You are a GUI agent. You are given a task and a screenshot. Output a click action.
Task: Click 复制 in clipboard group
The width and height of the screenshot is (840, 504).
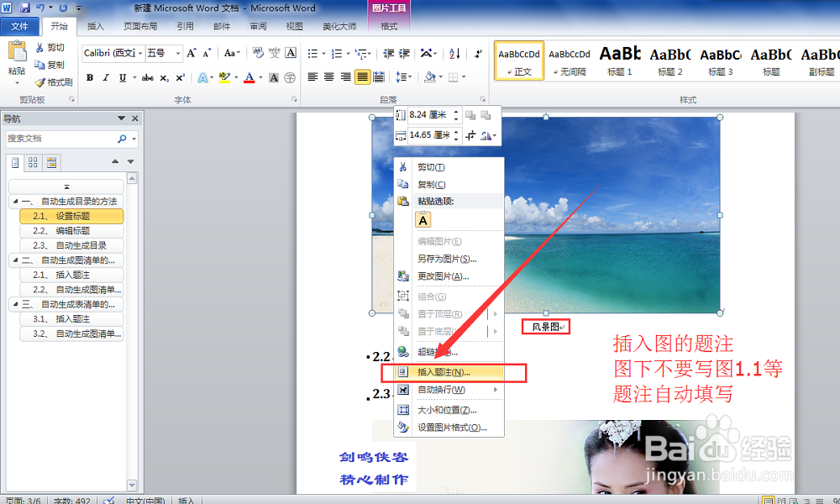[49, 65]
